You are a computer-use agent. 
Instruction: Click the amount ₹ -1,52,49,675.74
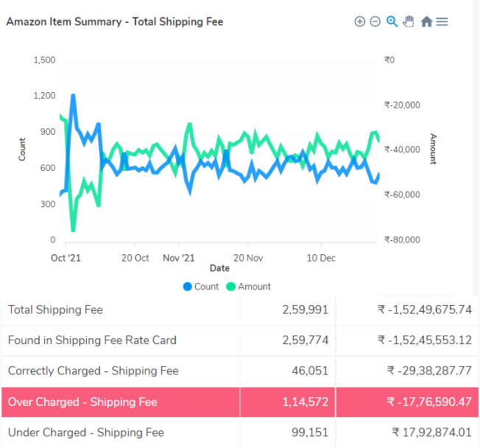click(x=425, y=309)
